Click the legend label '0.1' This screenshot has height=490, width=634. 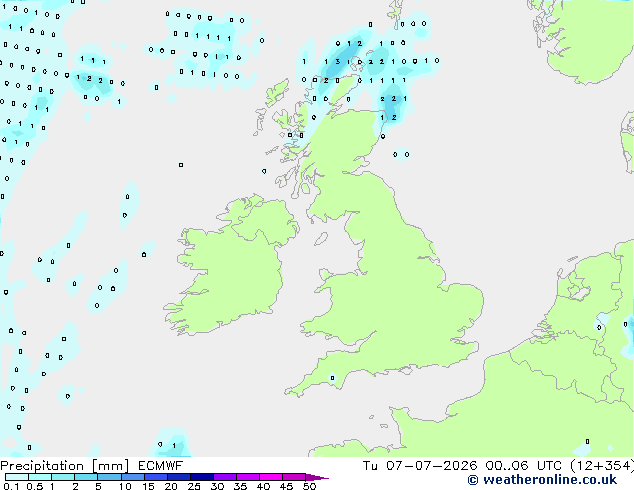11,486
